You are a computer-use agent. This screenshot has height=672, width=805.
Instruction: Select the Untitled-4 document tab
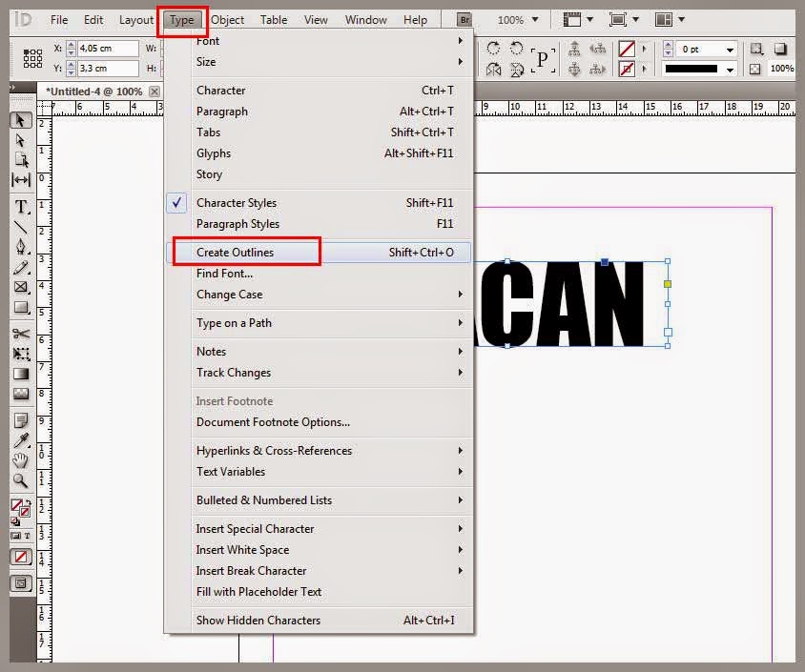[95, 89]
